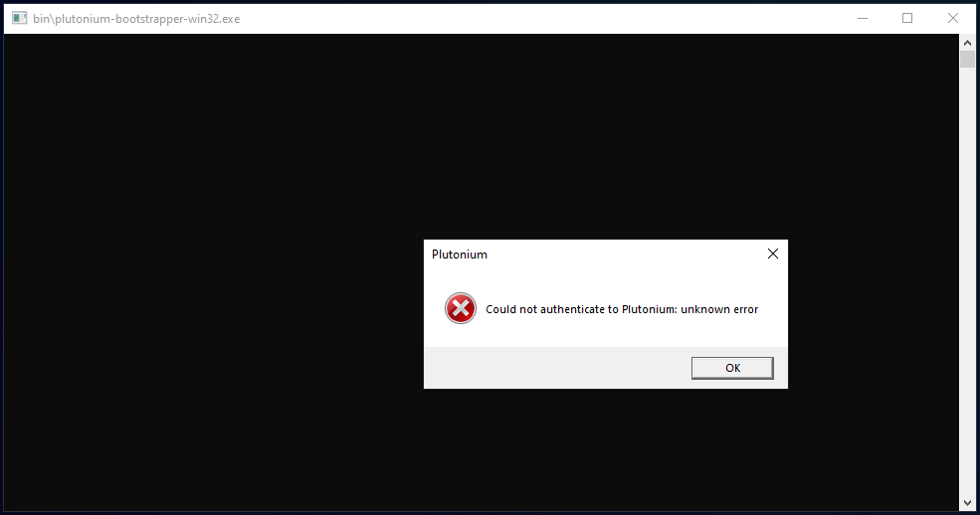Click the gray footer area beside OK
The height and width of the screenshot is (515, 980).
(x=557, y=368)
